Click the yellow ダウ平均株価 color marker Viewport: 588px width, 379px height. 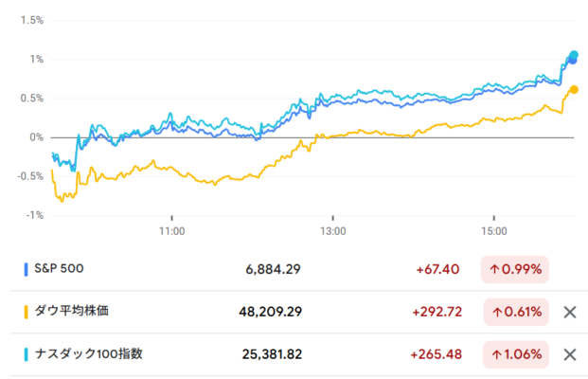[27, 312]
